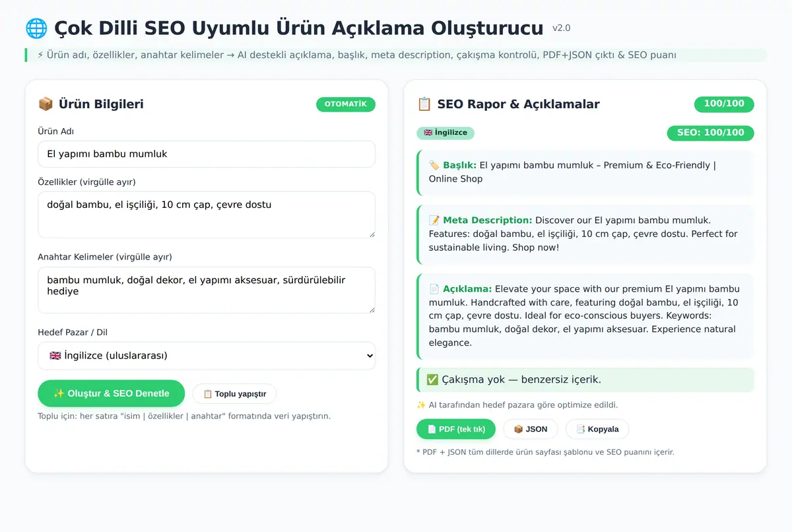The height and width of the screenshot is (532, 792).
Task: Click the İngilizce language tag
Action: tap(445, 133)
